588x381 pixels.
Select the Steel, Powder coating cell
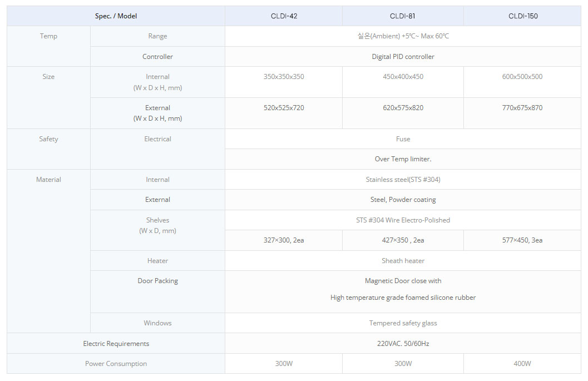[x=403, y=200]
